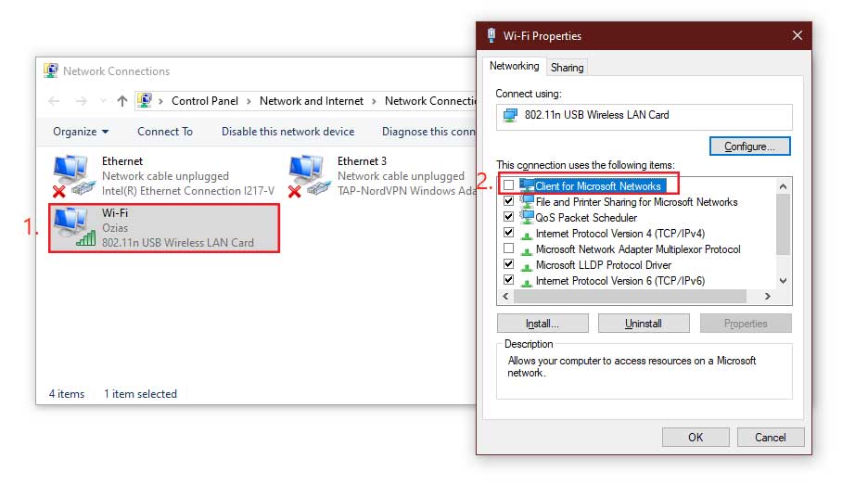
Task: Click the TCP/IPv6 protocol icon
Action: [527, 281]
